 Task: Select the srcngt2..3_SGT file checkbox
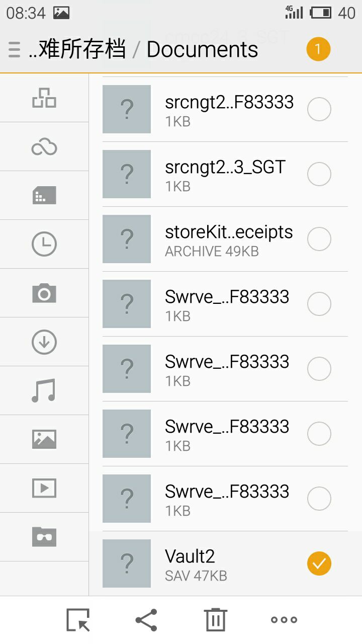click(x=319, y=174)
